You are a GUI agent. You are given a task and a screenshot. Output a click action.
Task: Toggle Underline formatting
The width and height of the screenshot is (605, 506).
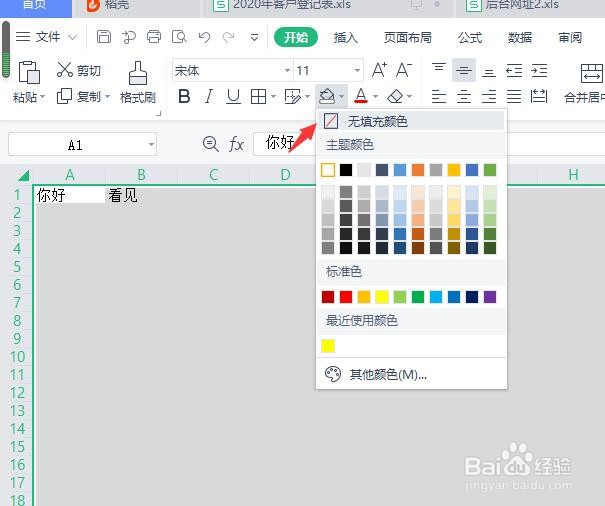pyautogui.click(x=233, y=96)
